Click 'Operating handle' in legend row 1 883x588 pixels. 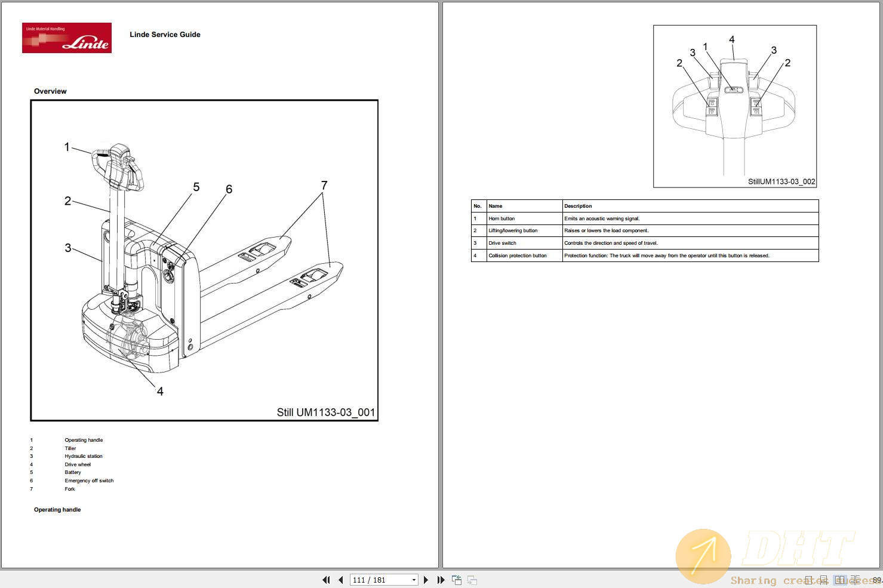[x=84, y=440]
